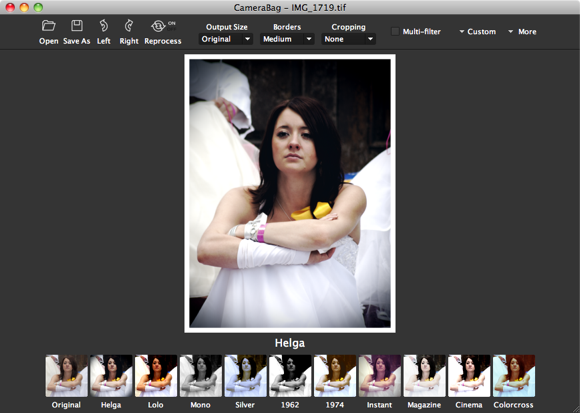Apply the Mono filter thumbnail
The height and width of the screenshot is (413, 580).
(200, 376)
